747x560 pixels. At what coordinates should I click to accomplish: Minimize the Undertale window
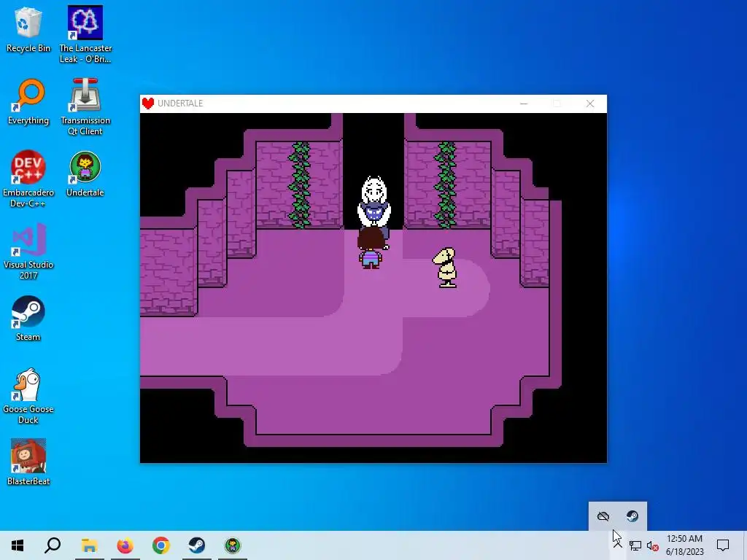(524, 104)
